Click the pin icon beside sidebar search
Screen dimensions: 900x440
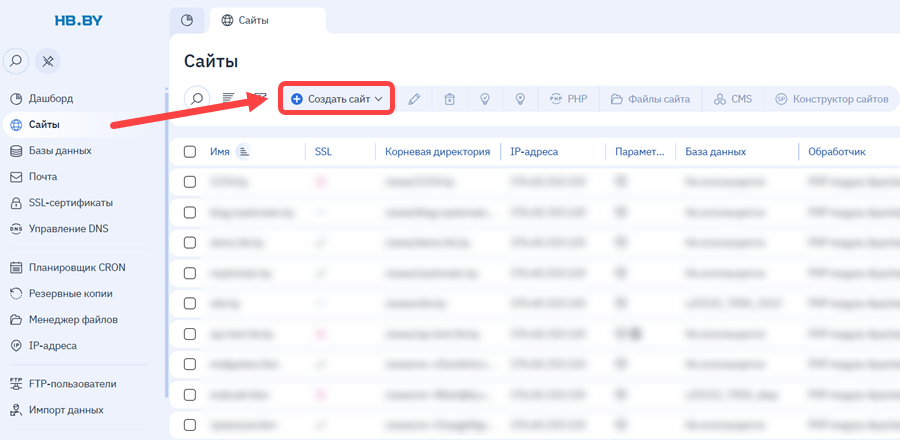pos(48,61)
